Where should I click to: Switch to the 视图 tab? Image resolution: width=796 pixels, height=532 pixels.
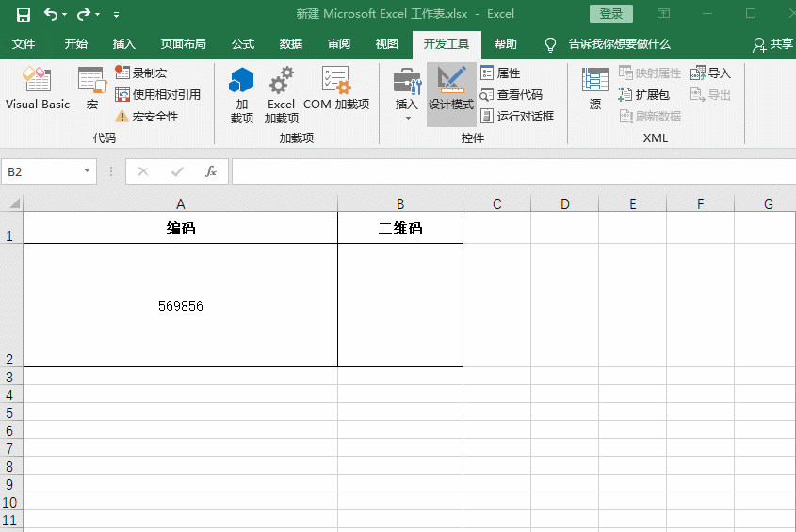click(387, 44)
